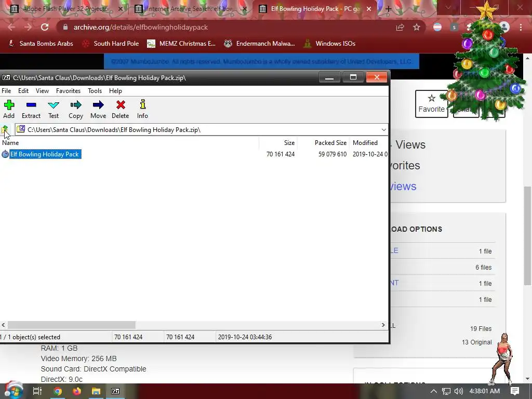Open the volume control in system tray
532x399 pixels.
[458, 391]
